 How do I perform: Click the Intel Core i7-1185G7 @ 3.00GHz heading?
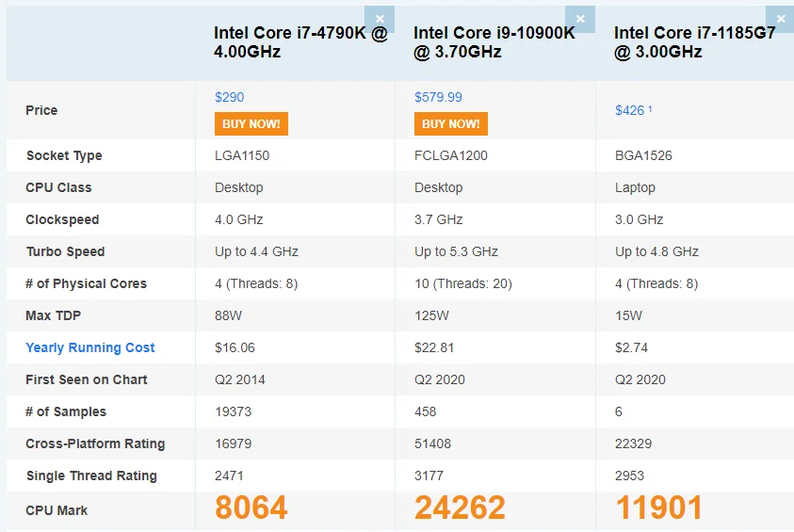[x=695, y=42]
